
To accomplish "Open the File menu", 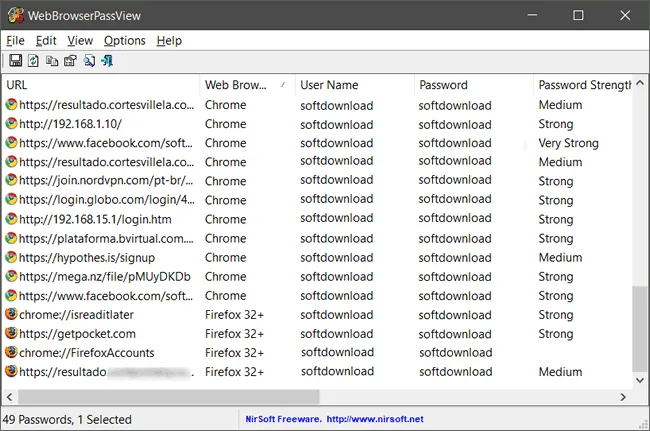I will (15, 41).
